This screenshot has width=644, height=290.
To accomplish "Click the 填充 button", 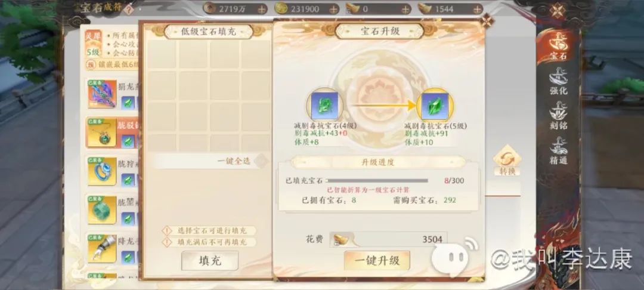I will pyautogui.click(x=210, y=261).
